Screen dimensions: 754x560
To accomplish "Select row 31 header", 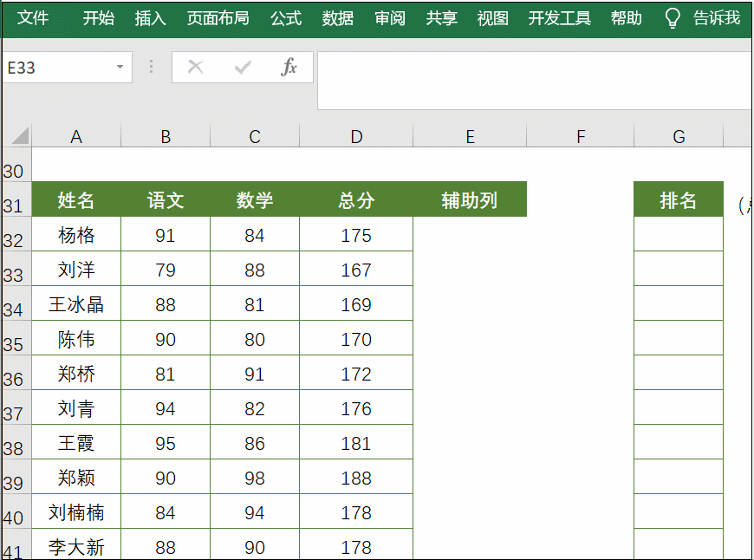I will 16,199.
